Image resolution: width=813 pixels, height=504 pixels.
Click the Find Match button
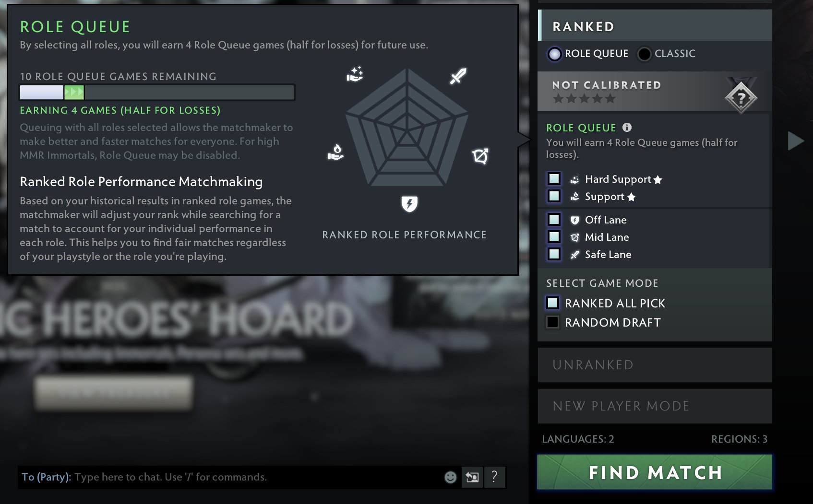pos(655,472)
